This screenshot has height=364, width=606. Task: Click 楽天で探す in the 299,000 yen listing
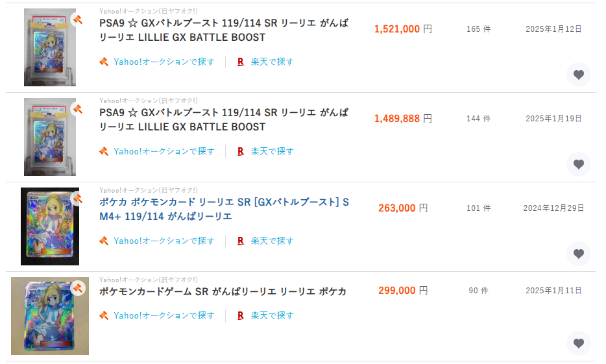pos(272,315)
